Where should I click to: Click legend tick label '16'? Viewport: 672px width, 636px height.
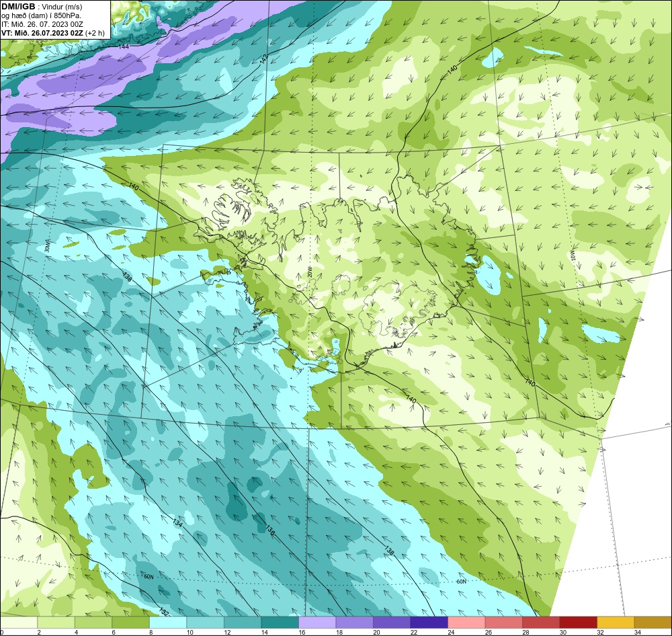[302, 632]
